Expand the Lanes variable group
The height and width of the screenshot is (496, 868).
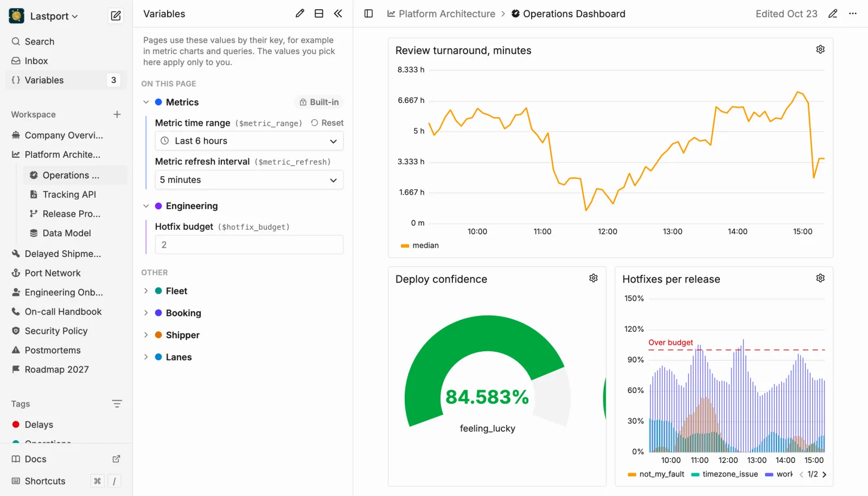coord(146,357)
